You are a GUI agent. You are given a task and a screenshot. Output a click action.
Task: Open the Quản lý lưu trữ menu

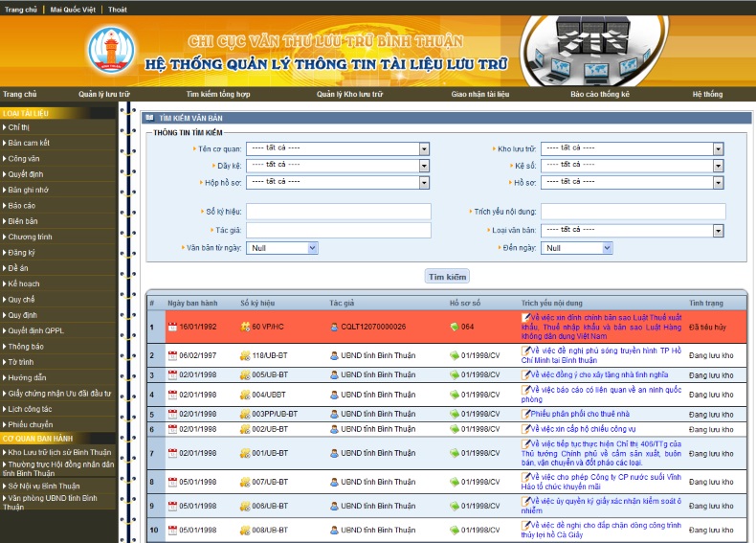103,95
